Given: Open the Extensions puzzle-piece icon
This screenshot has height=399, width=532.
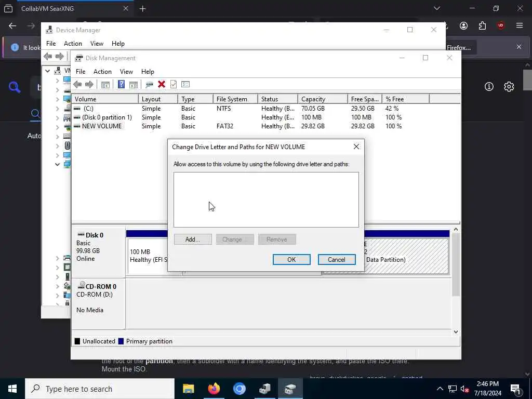Looking at the screenshot, I should click(x=482, y=26).
